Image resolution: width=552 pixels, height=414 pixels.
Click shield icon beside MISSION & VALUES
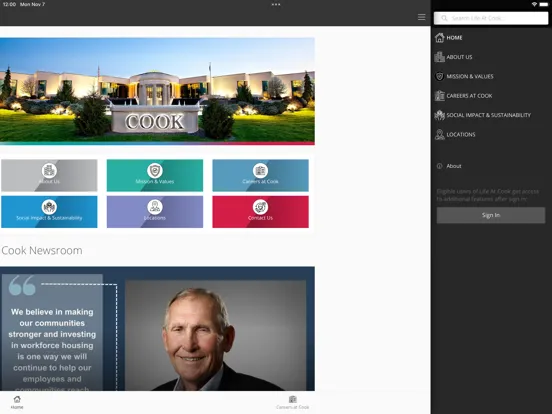[x=439, y=76]
